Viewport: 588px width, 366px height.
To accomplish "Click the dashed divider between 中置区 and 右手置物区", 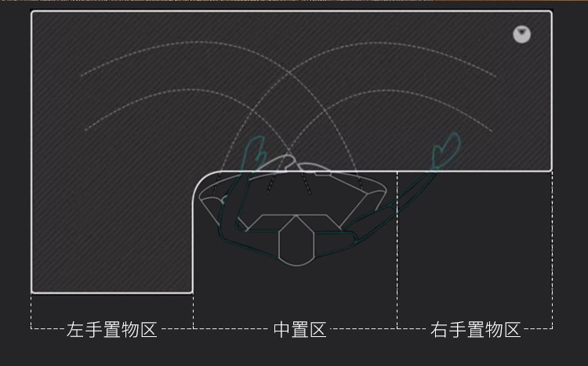I will [397, 249].
